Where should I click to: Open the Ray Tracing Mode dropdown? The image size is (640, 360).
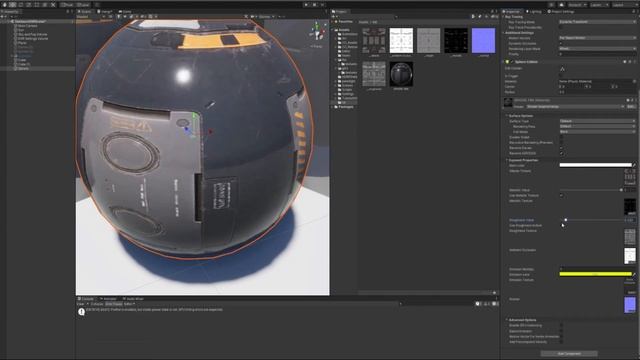(598, 22)
